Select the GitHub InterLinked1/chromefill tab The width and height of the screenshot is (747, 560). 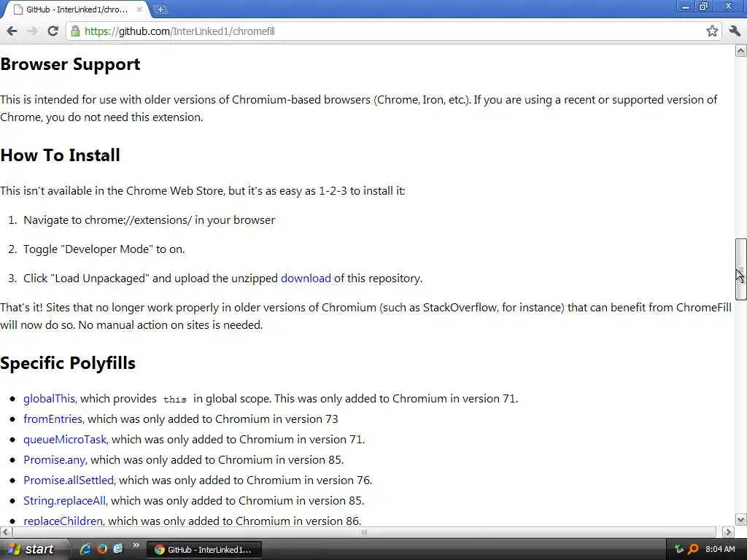(x=76, y=9)
